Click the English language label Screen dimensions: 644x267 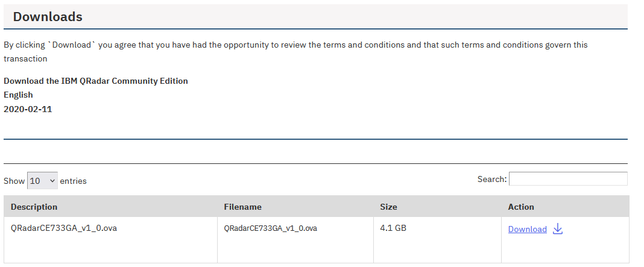pyautogui.click(x=18, y=95)
